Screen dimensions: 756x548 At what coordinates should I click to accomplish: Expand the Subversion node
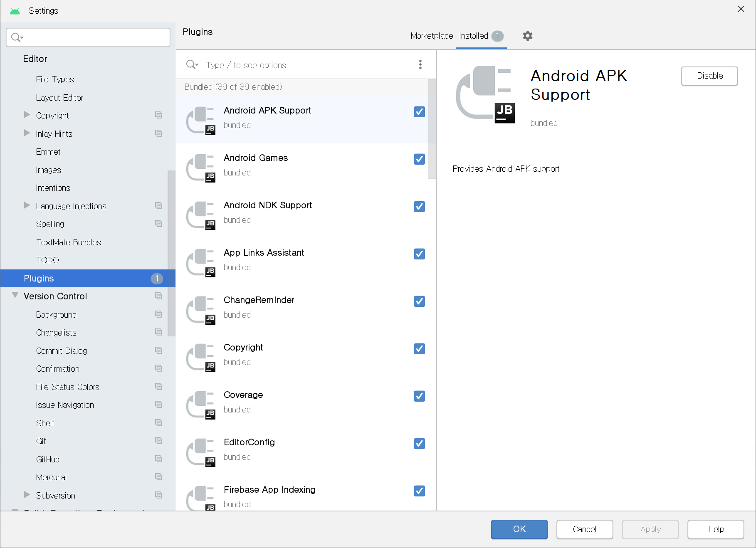pos(27,495)
